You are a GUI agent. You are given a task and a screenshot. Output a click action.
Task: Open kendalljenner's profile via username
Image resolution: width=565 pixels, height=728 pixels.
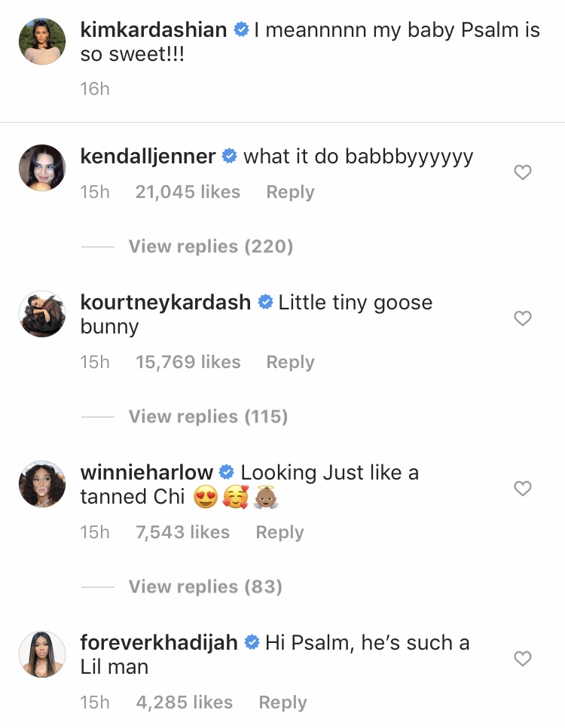pos(148,156)
